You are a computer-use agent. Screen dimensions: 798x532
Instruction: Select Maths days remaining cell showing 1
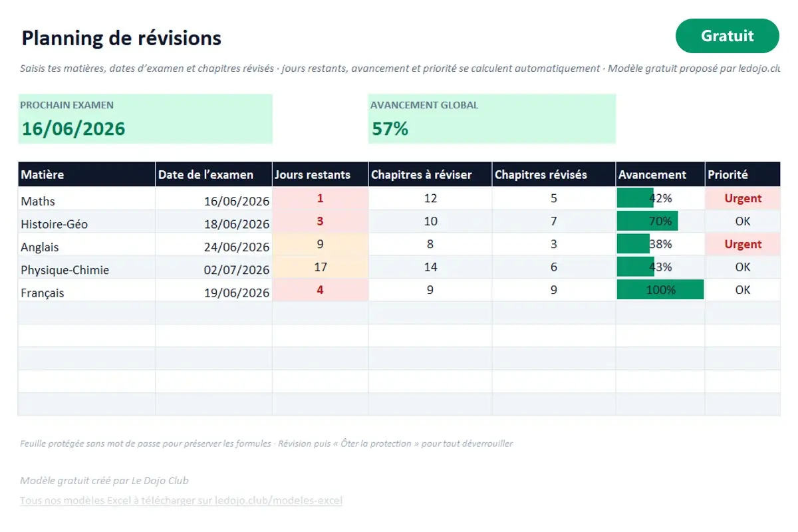pos(321,199)
